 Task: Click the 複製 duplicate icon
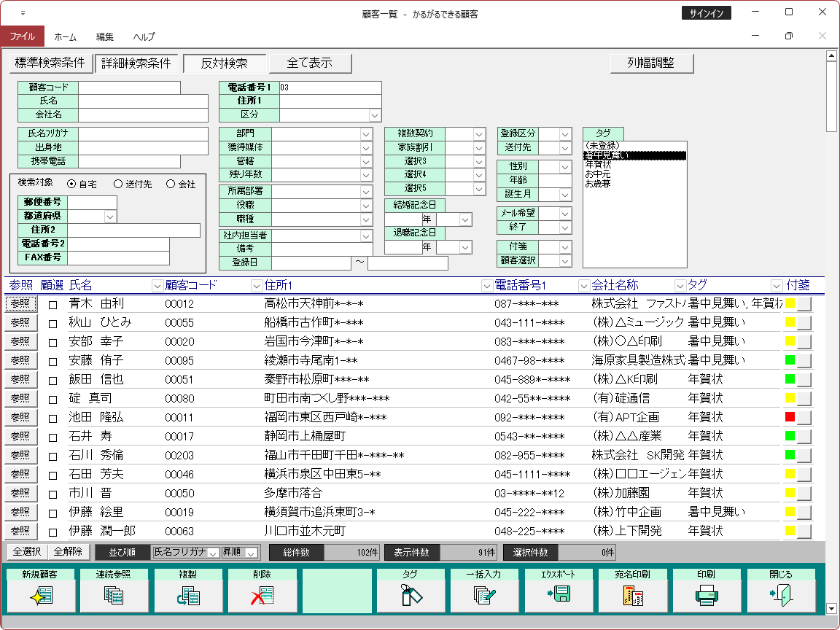(188, 596)
